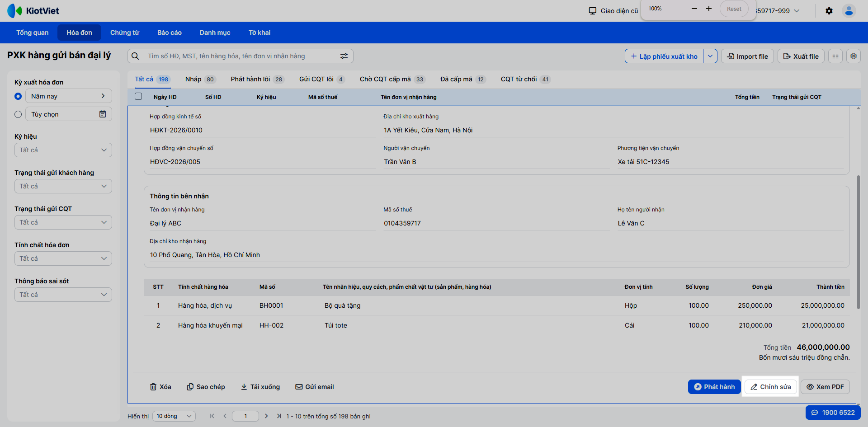Open the Năm nay period selector
Screen dimensions: 868x427
[x=69, y=96]
